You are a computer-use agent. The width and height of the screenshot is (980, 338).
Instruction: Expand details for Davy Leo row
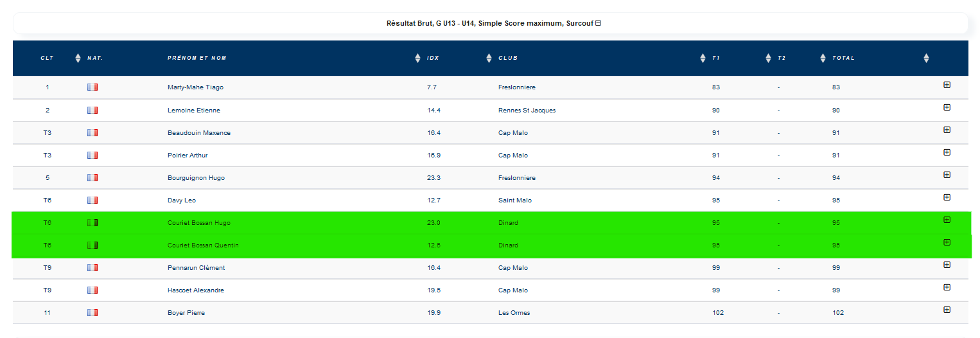tap(947, 197)
